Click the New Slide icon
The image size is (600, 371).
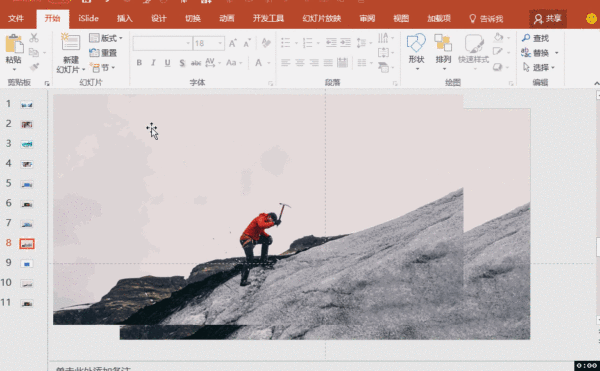click(71, 42)
